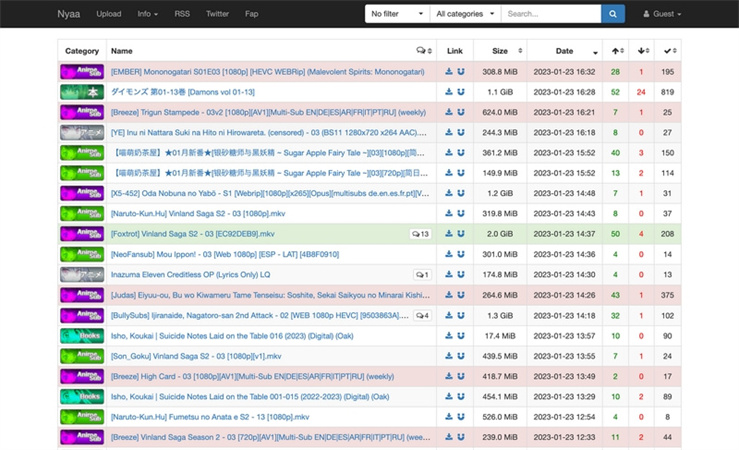Open Suicide Notes Laid on the Table 001-015 link
Viewport: 739px width, 450px height.
tap(250, 396)
